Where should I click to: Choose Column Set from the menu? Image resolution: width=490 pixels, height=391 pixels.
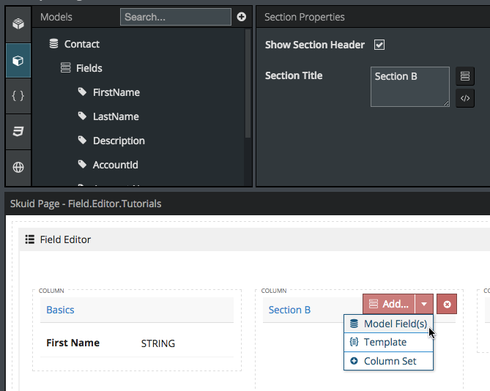tap(389, 361)
